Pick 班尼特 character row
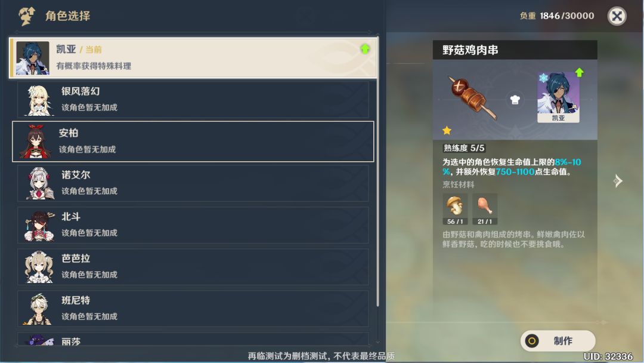The height and width of the screenshot is (363, 644). pos(193,309)
